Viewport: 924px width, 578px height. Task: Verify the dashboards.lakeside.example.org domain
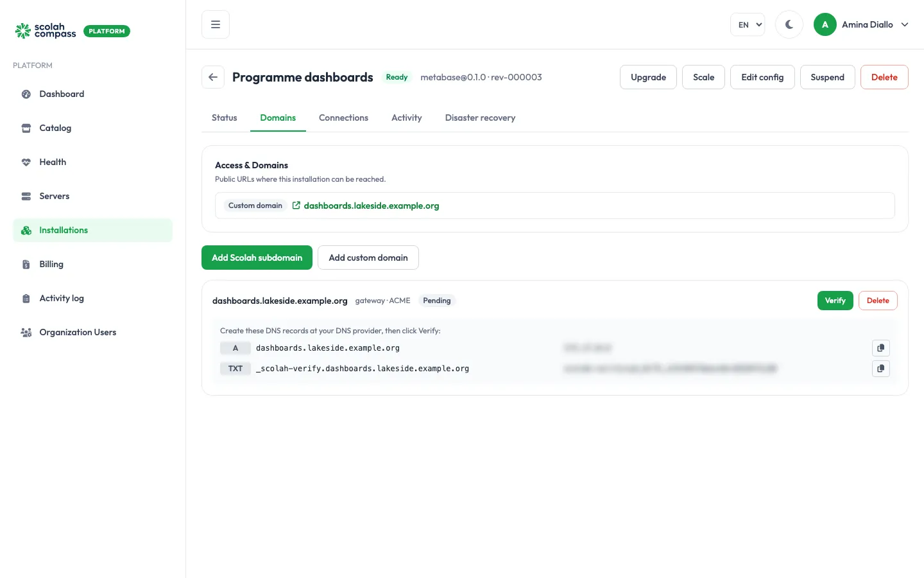pyautogui.click(x=835, y=301)
